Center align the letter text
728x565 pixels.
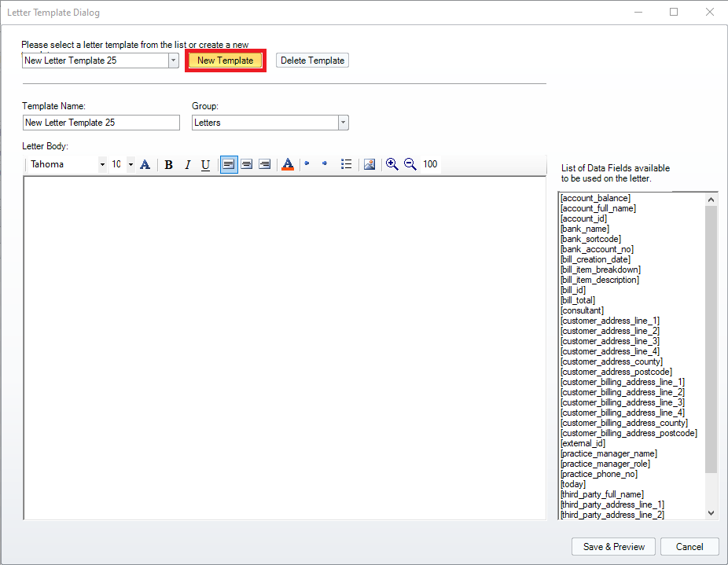[247, 164]
